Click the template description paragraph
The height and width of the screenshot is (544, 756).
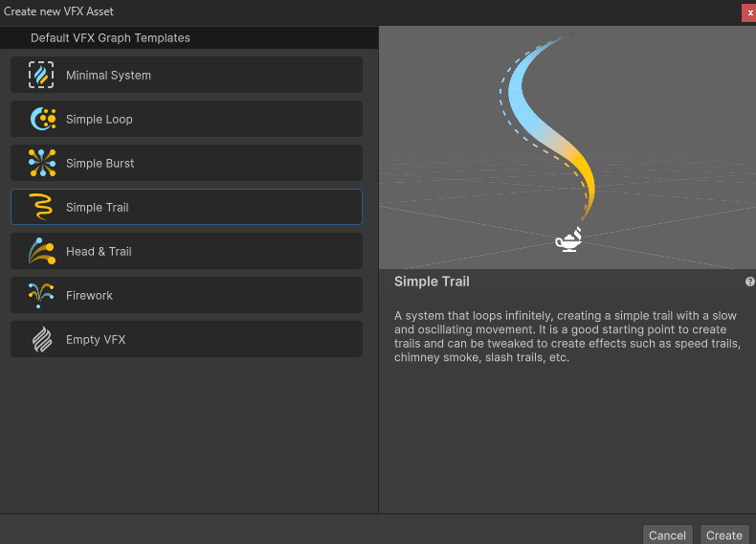[x=567, y=336]
